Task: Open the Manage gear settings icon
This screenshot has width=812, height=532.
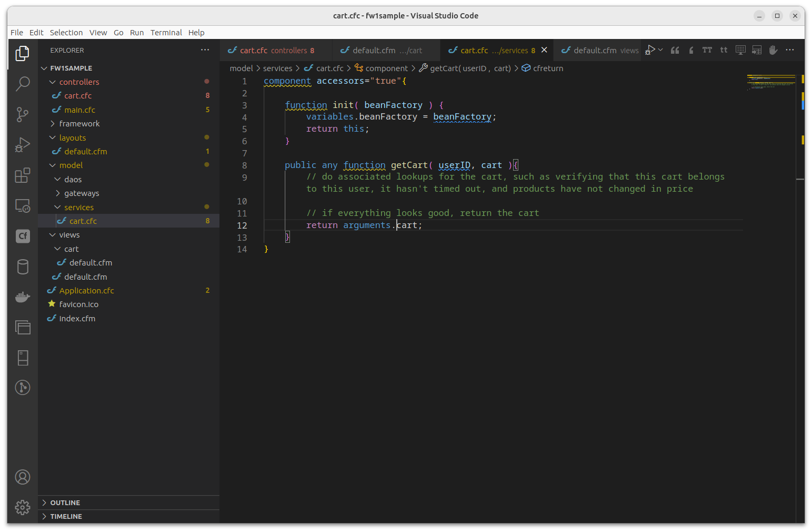Action: click(23, 507)
